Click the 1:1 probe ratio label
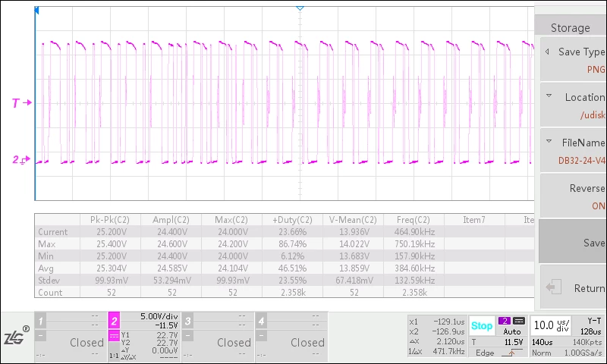This screenshot has width=607, height=364. 114,355
